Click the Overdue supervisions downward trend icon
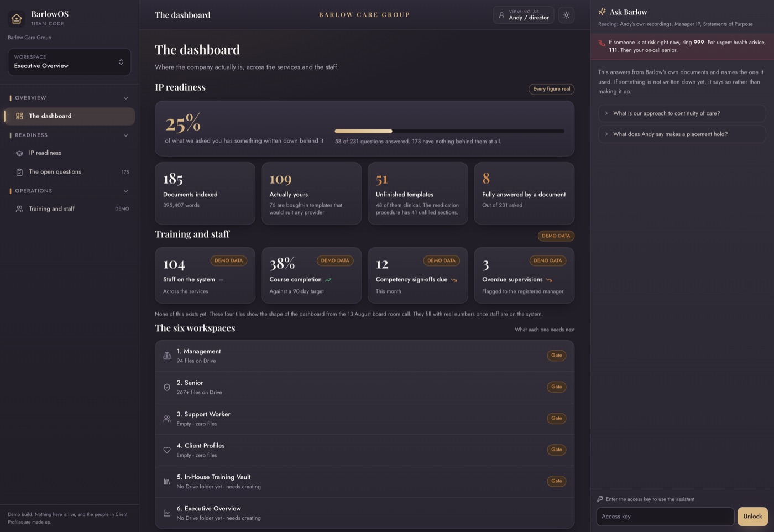 pyautogui.click(x=549, y=280)
